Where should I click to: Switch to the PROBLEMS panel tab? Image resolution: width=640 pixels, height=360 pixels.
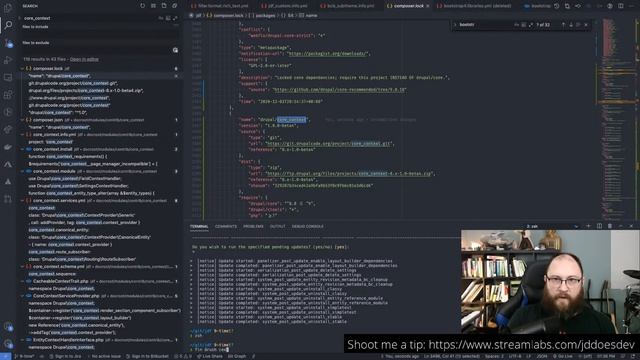click(x=253, y=226)
